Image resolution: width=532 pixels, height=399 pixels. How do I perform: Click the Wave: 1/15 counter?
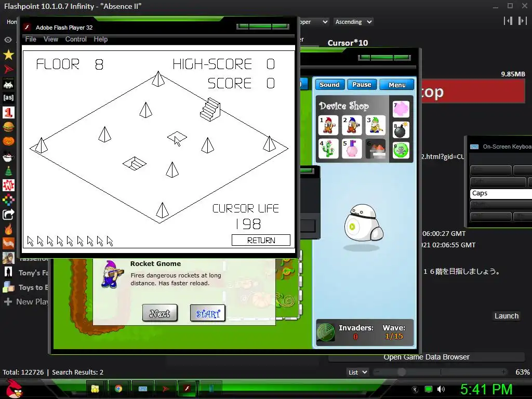394,332
